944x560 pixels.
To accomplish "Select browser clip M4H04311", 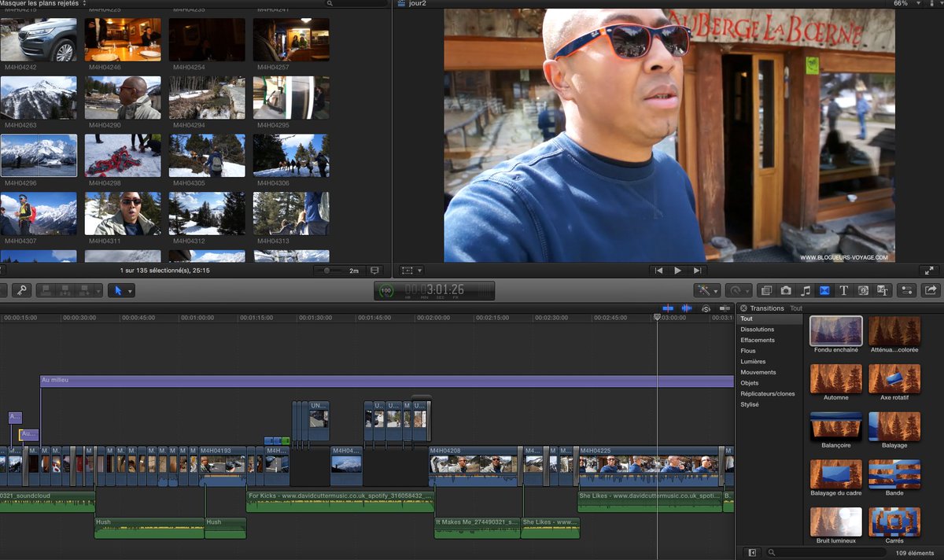I will pyautogui.click(x=123, y=213).
